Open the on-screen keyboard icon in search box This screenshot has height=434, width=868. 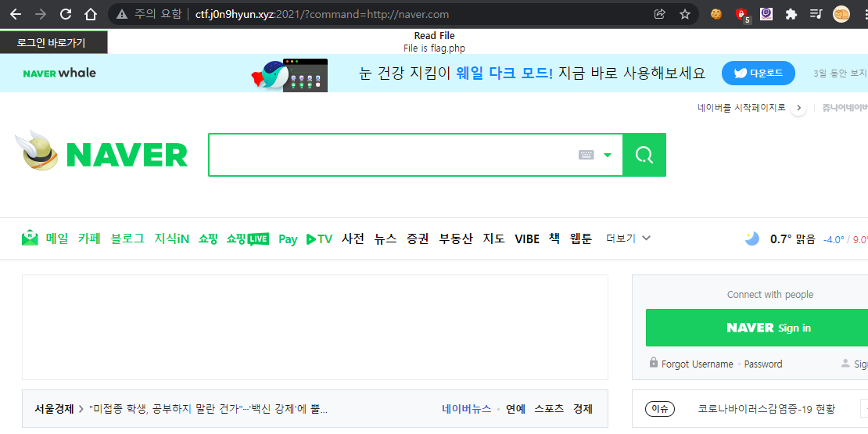(586, 155)
